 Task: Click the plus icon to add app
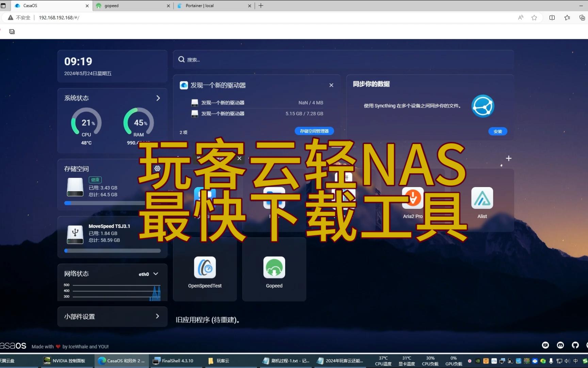tap(508, 158)
